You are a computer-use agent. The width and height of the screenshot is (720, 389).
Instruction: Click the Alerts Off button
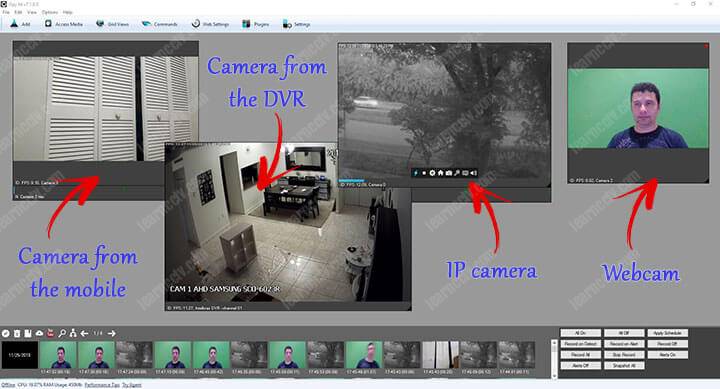pyautogui.click(x=580, y=366)
